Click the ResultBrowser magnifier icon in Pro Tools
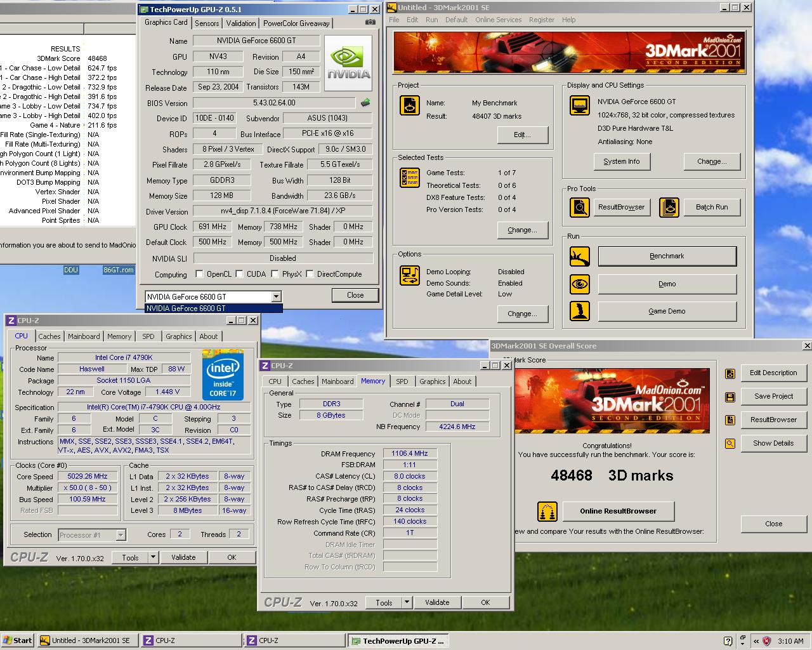 click(x=579, y=207)
